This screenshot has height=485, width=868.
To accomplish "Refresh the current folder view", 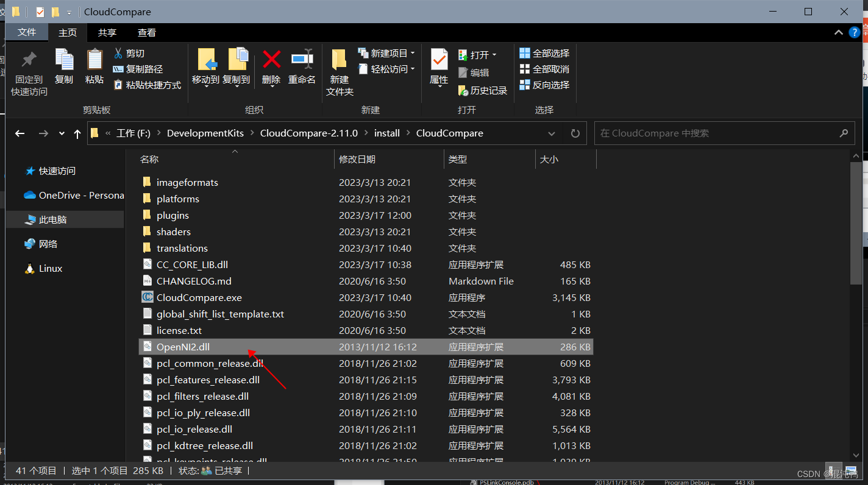I will [575, 133].
